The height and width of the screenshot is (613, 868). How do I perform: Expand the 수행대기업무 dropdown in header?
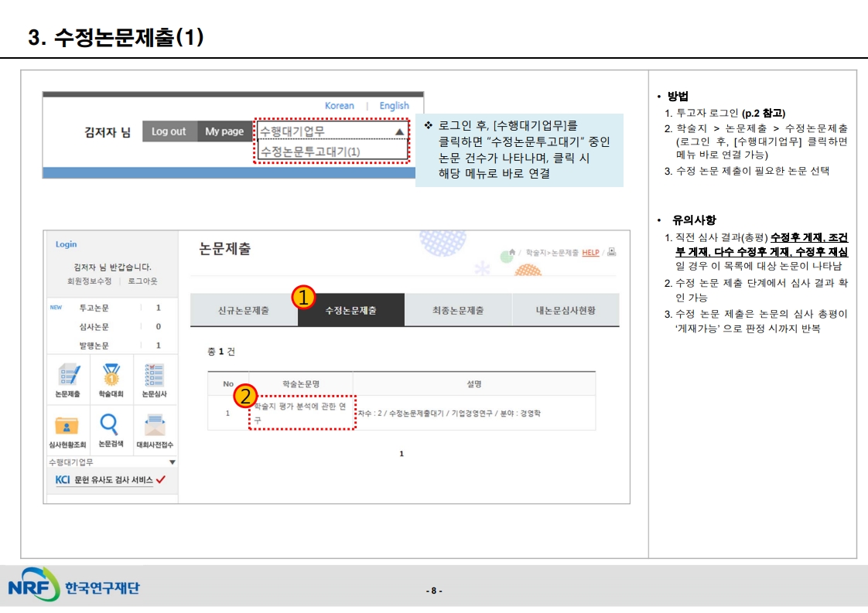332,131
